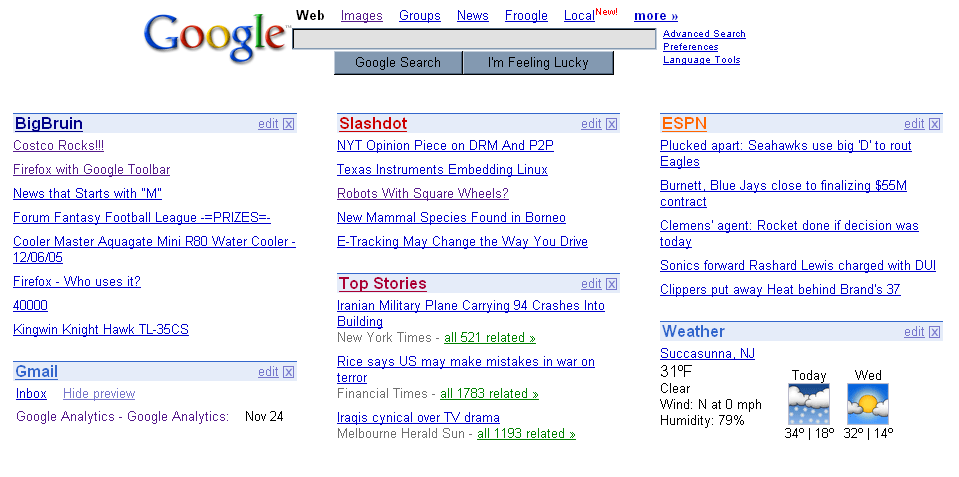Switch to Images search tab
This screenshot has height=477, width=959.
pyautogui.click(x=361, y=16)
